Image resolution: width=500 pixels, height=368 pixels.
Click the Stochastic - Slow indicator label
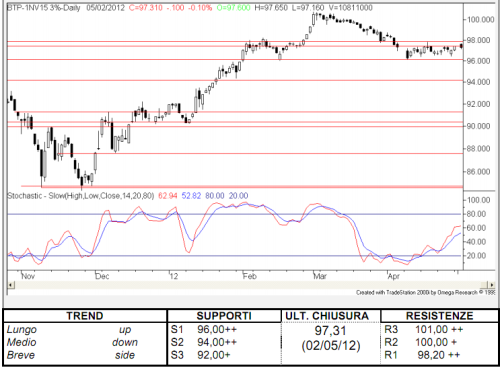pyautogui.click(x=81, y=196)
